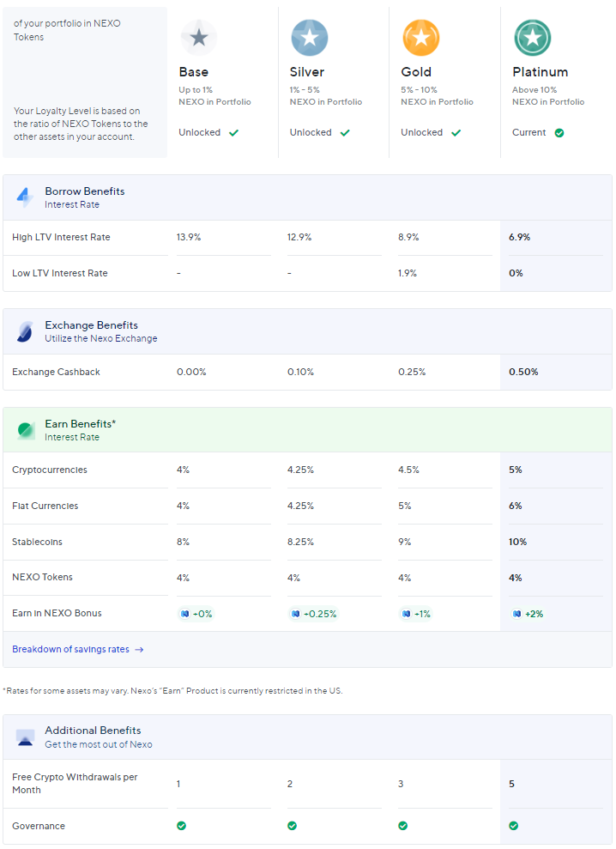Click the Exchange Benefits section icon
This screenshot has width=616, height=849.
click(25, 331)
